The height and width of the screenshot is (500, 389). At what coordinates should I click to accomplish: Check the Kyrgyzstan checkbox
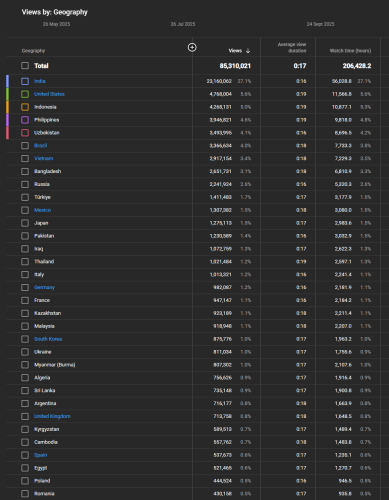[25, 429]
